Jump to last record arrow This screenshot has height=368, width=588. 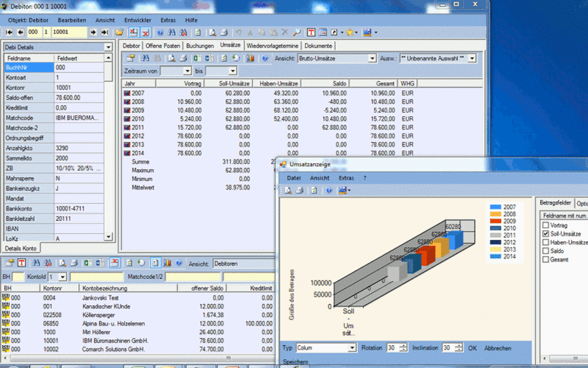click(105, 32)
